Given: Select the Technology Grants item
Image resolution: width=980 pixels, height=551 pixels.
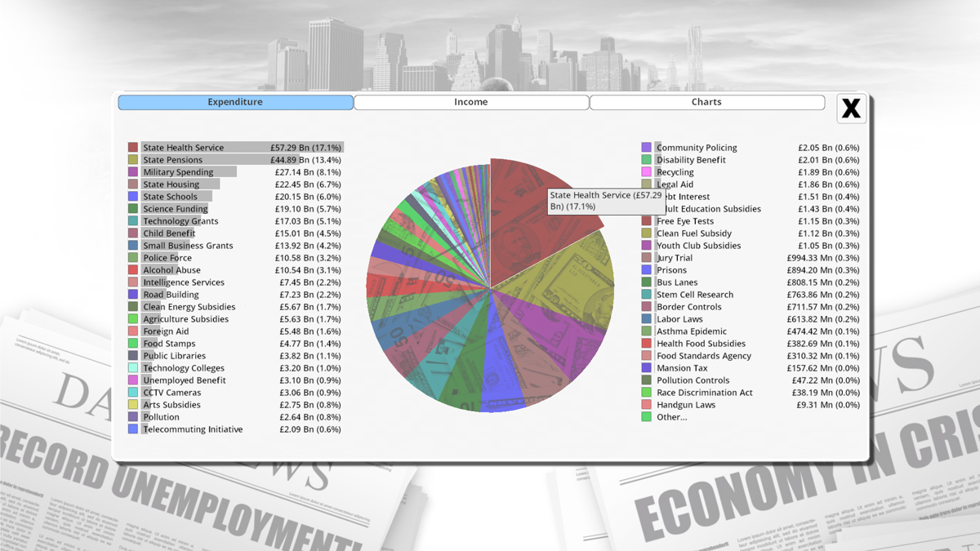Looking at the screenshot, I should tap(180, 220).
